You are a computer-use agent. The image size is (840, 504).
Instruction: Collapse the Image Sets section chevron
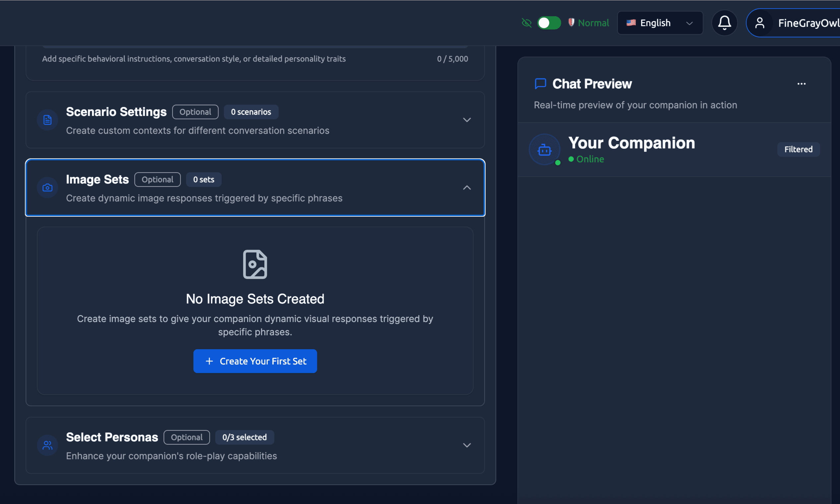click(467, 188)
